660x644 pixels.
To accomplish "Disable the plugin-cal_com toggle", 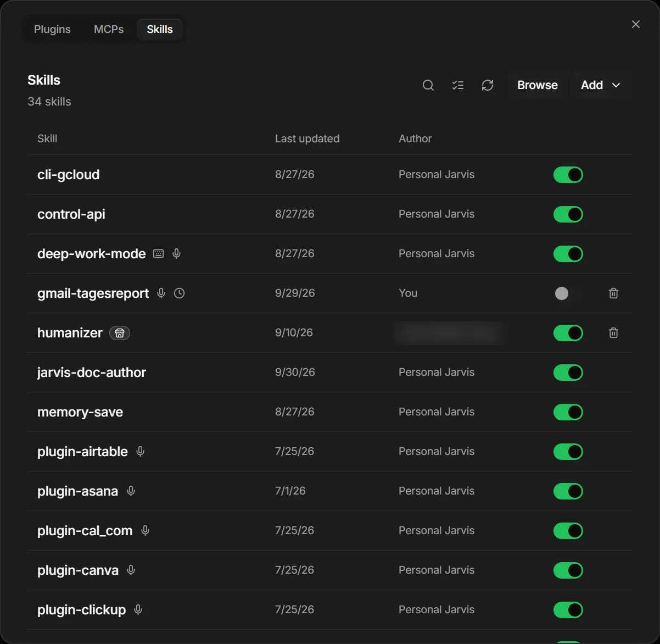I will 568,531.
